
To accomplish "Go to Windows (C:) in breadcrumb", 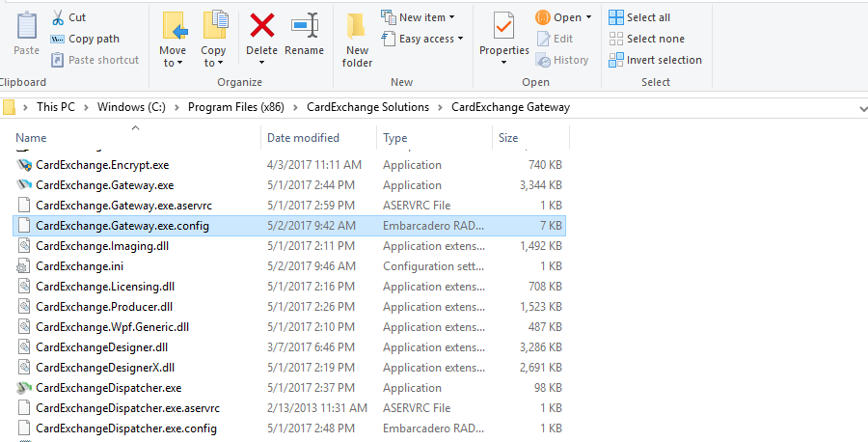I will point(131,107).
